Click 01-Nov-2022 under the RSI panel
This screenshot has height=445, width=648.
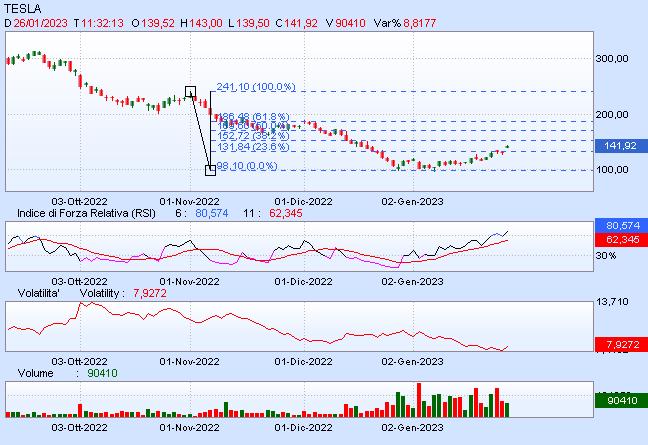pos(189,281)
